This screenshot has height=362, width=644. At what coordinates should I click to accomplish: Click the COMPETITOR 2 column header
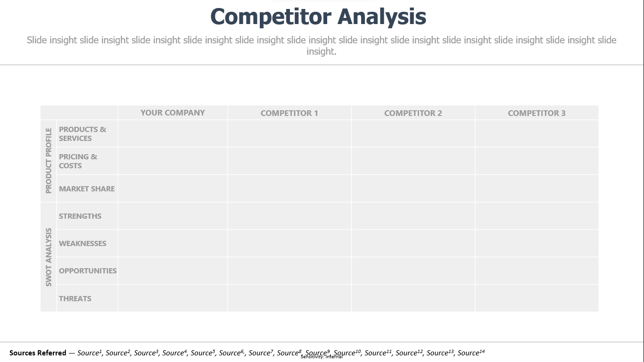(413, 113)
